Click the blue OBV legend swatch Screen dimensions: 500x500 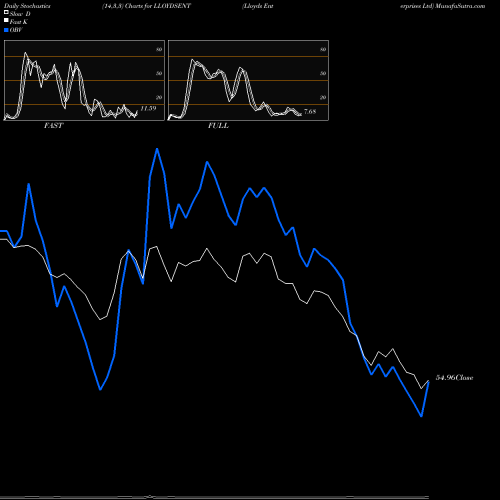(x=6, y=30)
